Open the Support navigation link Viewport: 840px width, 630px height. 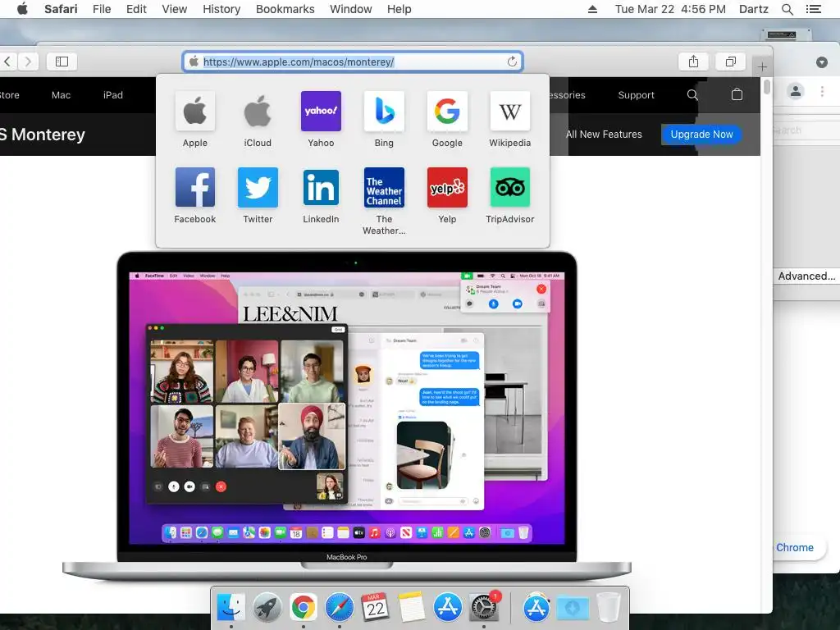click(x=636, y=95)
